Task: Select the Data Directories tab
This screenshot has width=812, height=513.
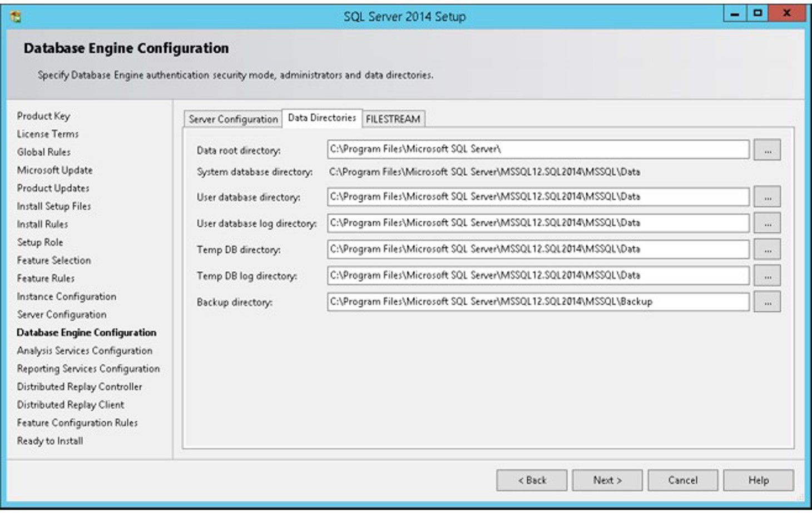Action: 322,117
